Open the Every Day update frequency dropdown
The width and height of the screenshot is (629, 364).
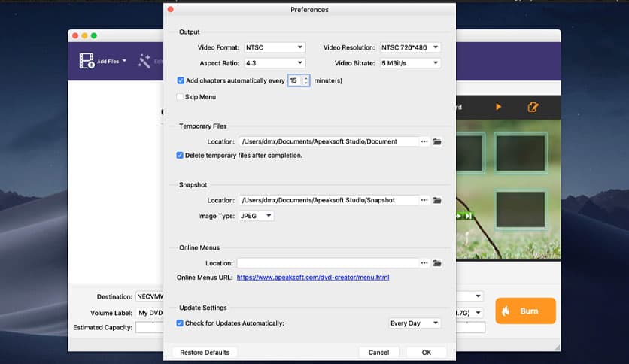coord(415,323)
